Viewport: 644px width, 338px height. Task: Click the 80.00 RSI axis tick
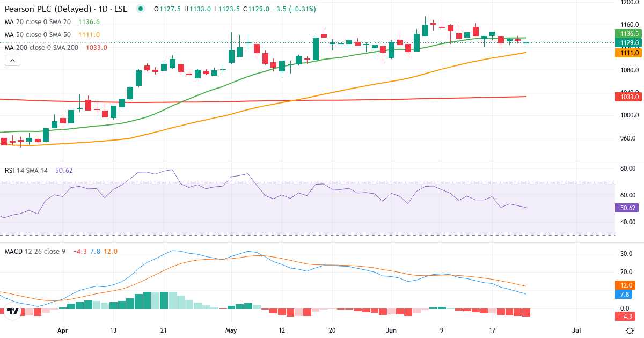click(x=629, y=168)
